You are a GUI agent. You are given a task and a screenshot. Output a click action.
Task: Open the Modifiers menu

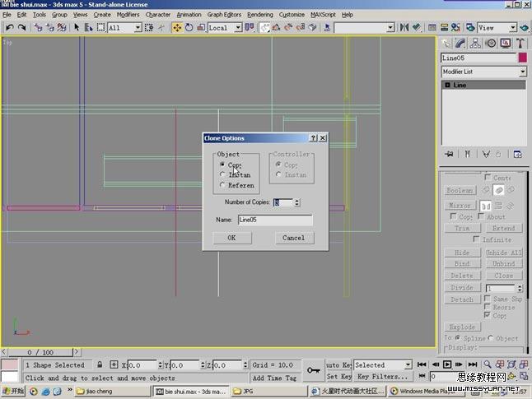[128, 15]
